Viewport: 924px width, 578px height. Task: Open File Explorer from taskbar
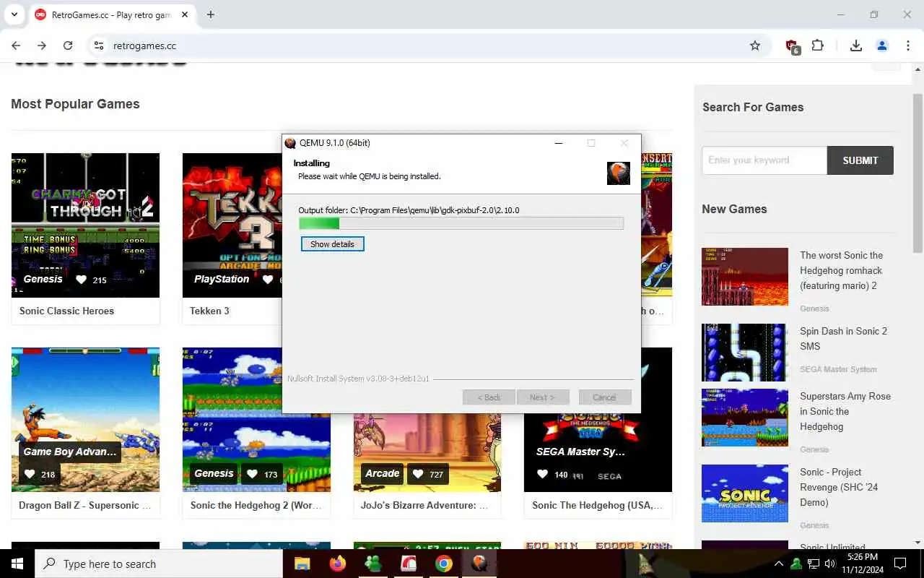click(x=302, y=564)
